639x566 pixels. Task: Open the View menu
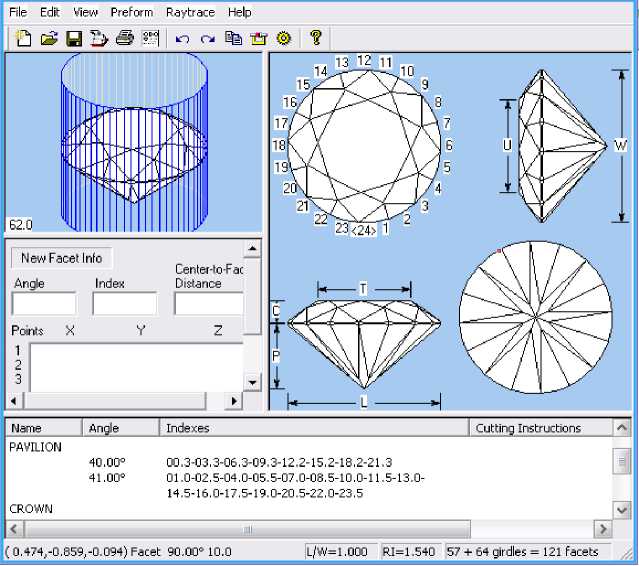click(85, 12)
